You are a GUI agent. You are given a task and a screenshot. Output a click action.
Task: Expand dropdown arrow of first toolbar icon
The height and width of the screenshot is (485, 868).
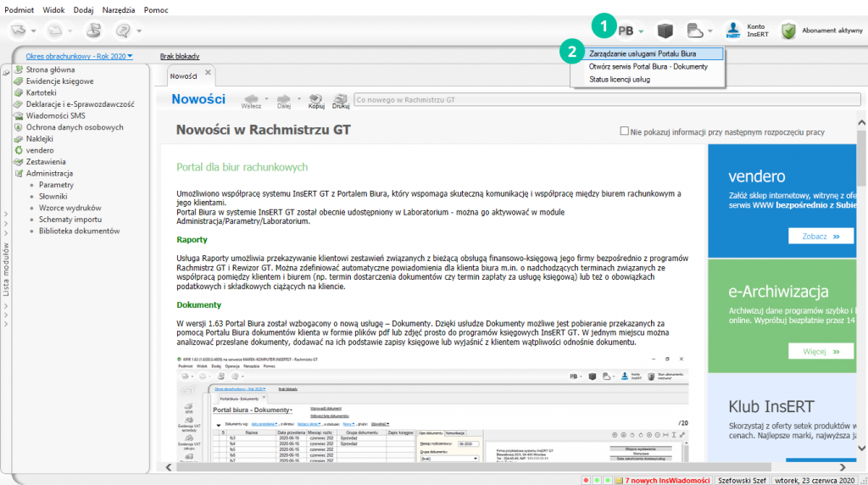point(34,31)
